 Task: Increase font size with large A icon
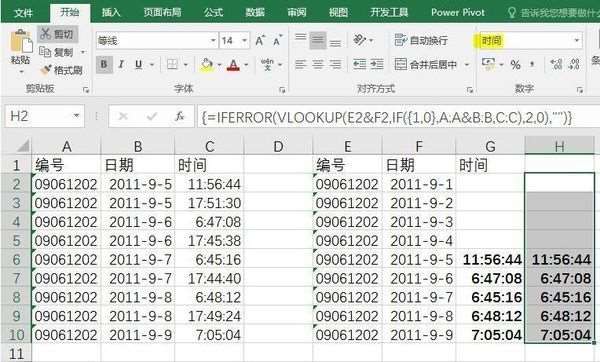click(x=260, y=40)
